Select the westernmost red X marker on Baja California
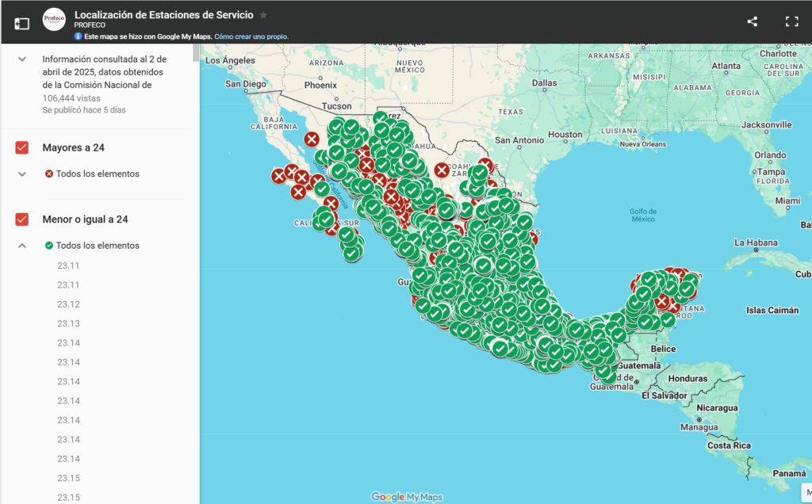Viewport: 812px width, 504px height. 278,176
